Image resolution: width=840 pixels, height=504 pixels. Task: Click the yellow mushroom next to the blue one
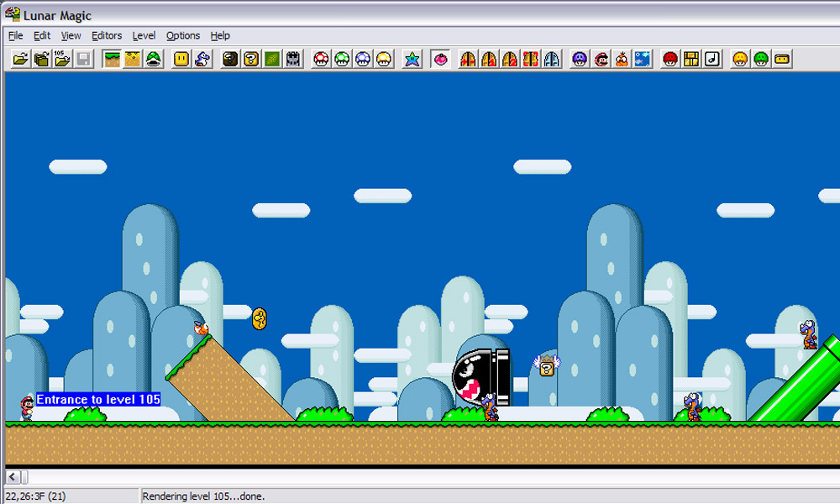coord(384,59)
